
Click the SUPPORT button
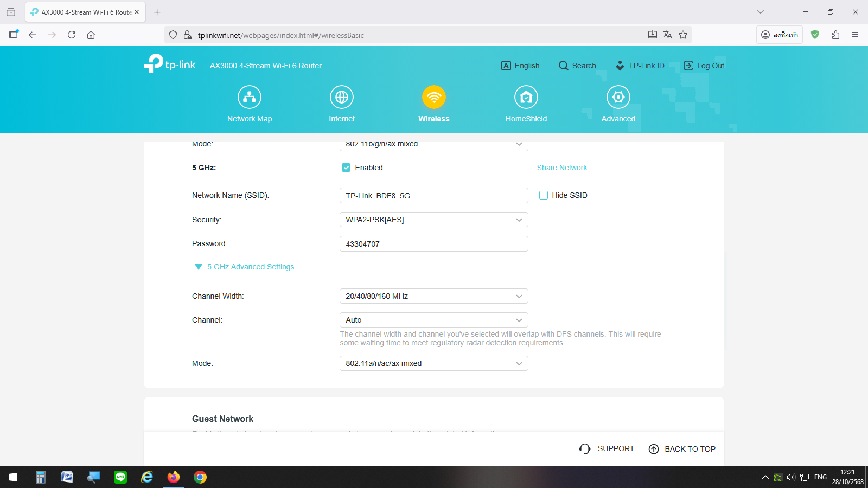607,448
